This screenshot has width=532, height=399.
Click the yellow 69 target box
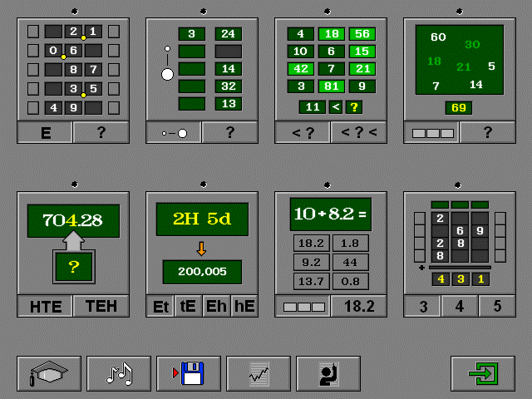459,108
